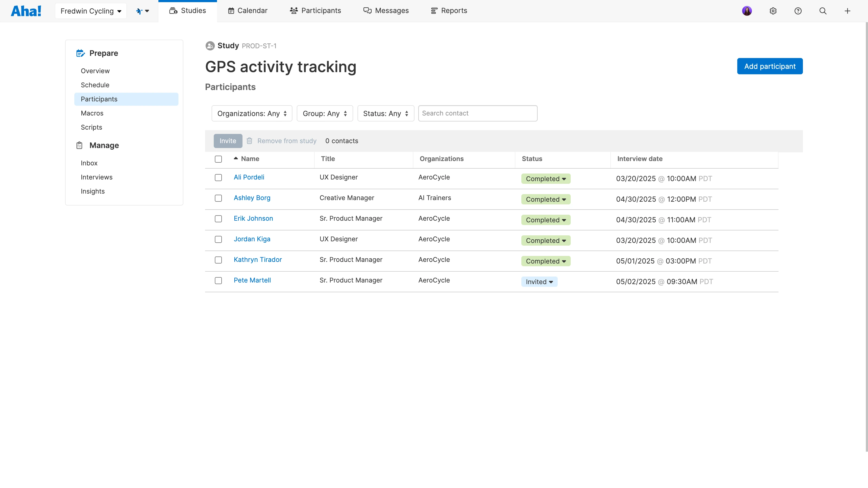The image size is (868, 488).
Task: Open the Status: Any filter dropdown
Action: point(385,114)
